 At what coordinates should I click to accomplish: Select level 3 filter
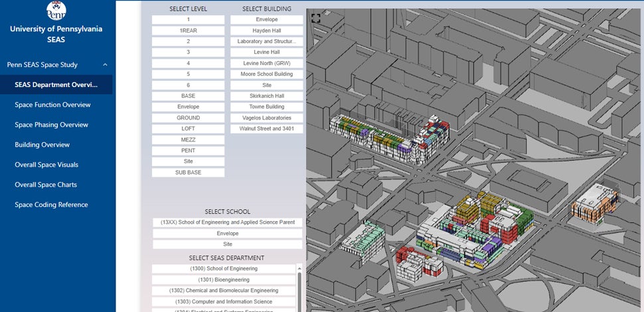pyautogui.click(x=188, y=52)
